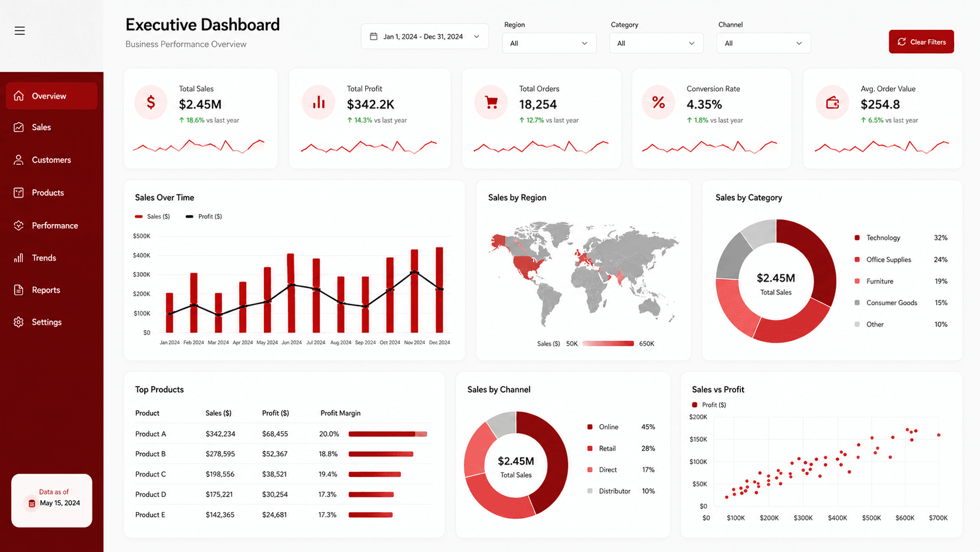This screenshot has height=552, width=980.
Task: Click the Customers person icon
Action: click(x=19, y=160)
